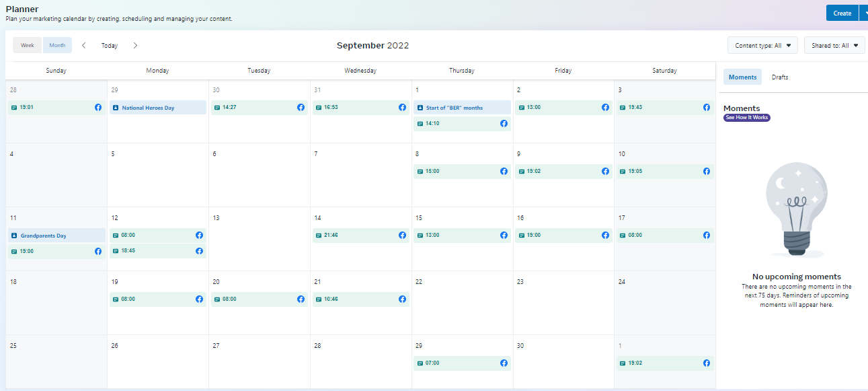Screen dimensions: 868x391
Task: Click moment icon on Grandparents Day
Action: 15,236
